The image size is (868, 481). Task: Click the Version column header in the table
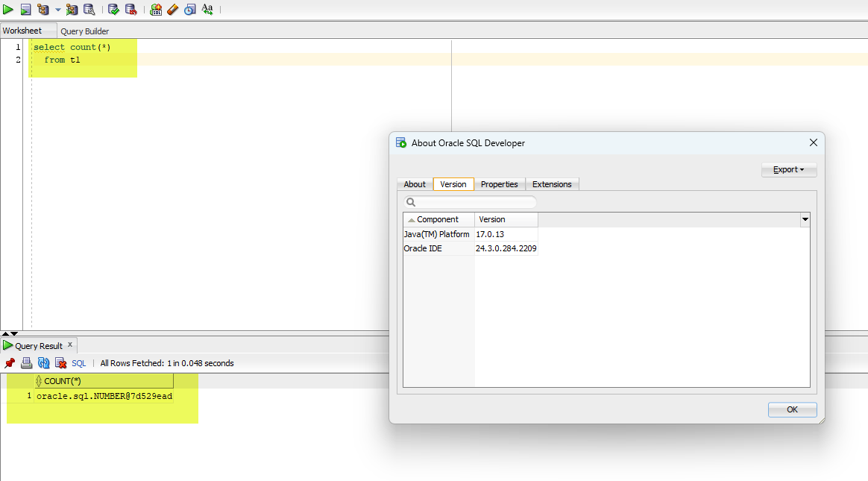[x=506, y=220]
